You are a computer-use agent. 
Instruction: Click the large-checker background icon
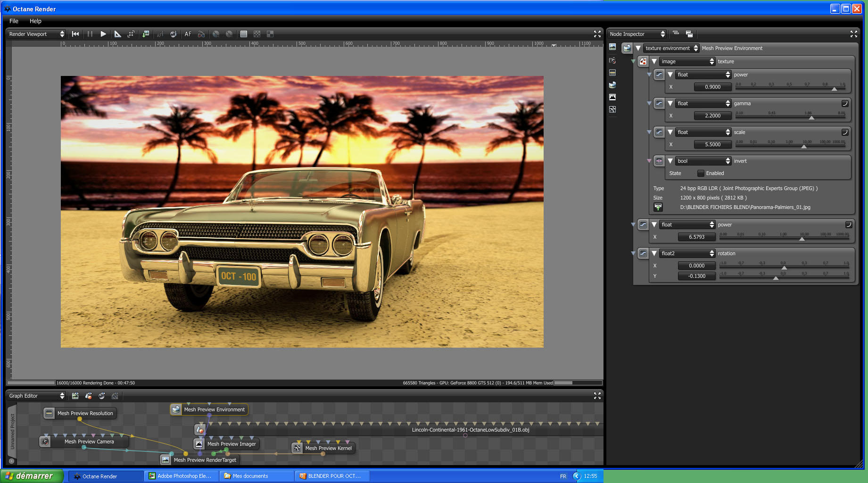coord(270,34)
